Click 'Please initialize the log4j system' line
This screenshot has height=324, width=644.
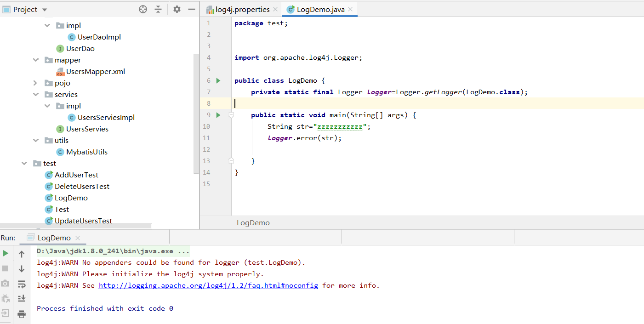coord(150,274)
